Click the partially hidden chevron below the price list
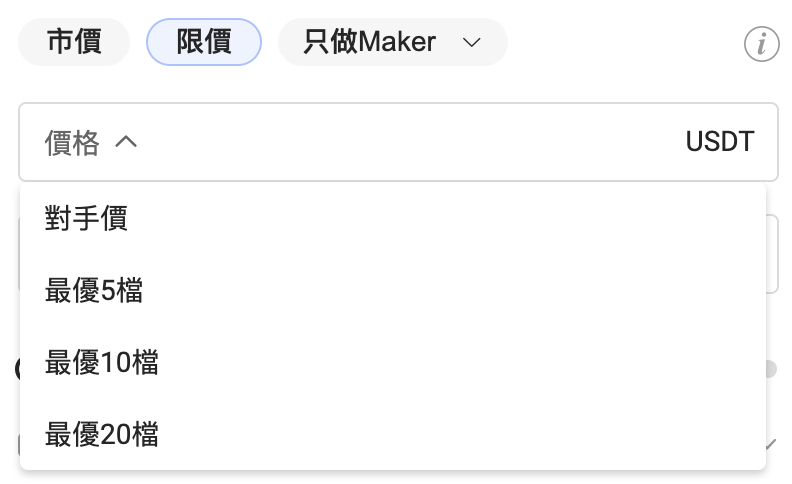The height and width of the screenshot is (484, 792). click(771, 443)
